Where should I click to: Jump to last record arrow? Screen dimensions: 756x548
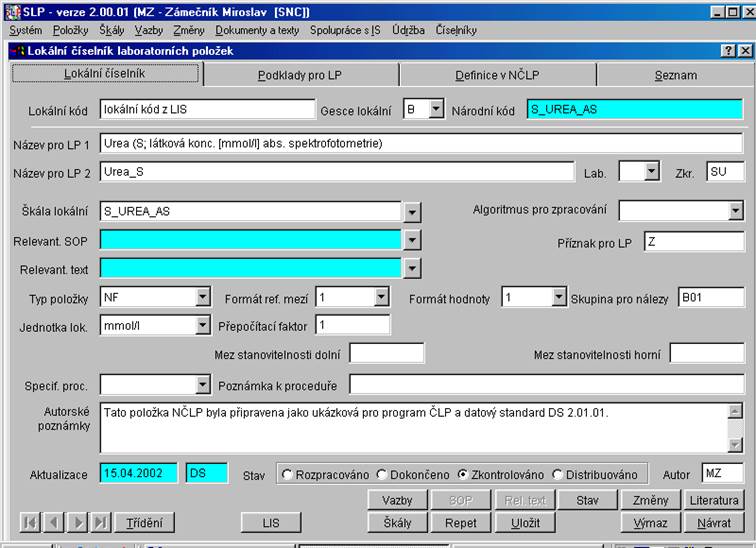pyautogui.click(x=100, y=522)
